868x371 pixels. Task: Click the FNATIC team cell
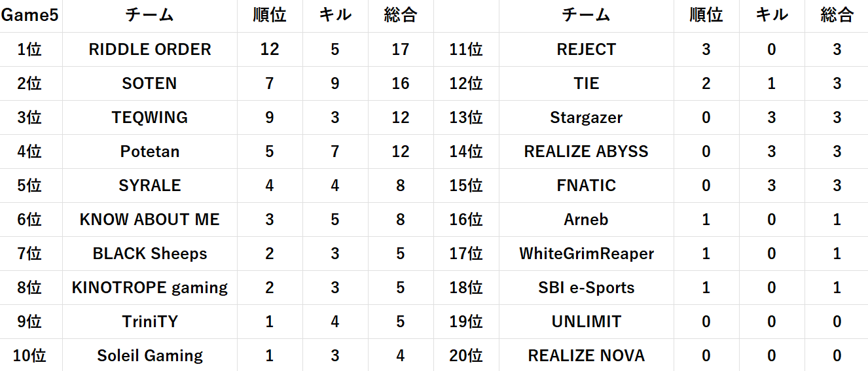click(587, 186)
